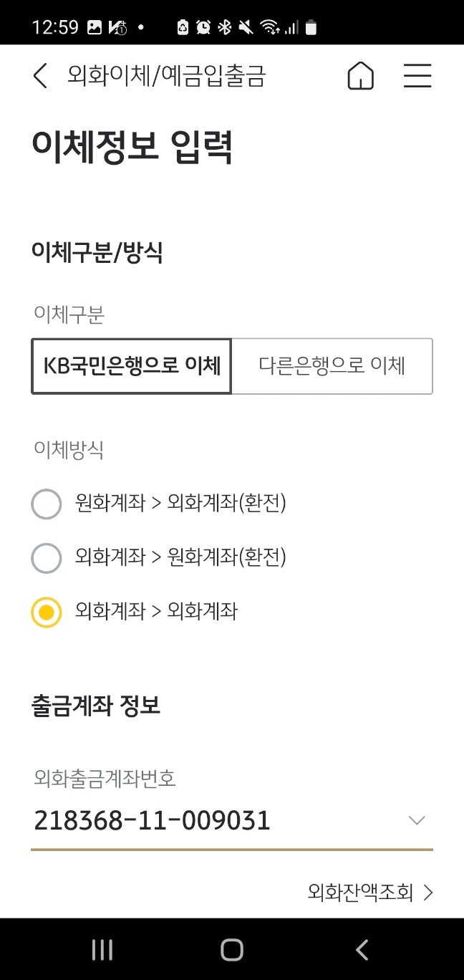This screenshot has height=980, width=464.
Task: Tap chevron next to 외화잔액조회
Action: coord(428,892)
